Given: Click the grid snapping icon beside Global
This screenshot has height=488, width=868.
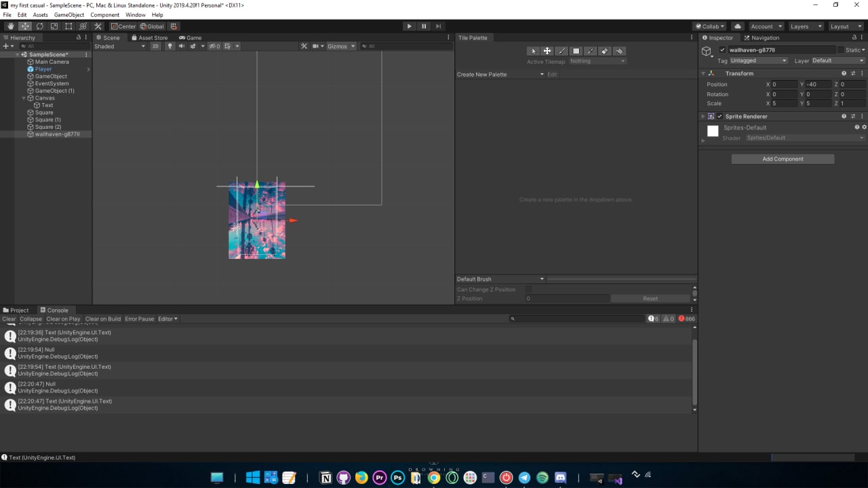Looking at the screenshot, I should click(x=174, y=26).
